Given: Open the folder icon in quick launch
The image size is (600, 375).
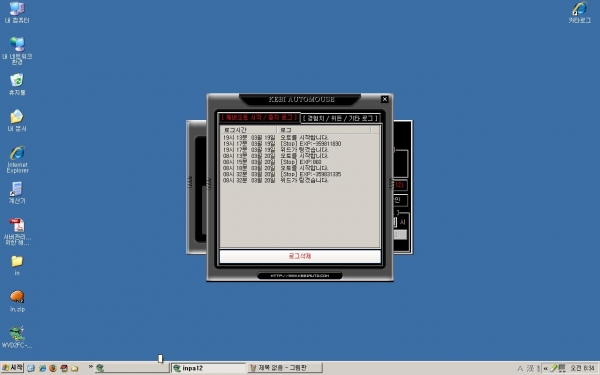Looking at the screenshot, I should (x=75, y=368).
